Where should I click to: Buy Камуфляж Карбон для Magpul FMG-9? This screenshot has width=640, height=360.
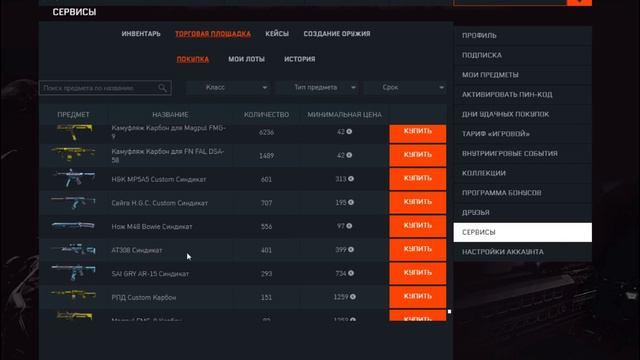(x=418, y=133)
